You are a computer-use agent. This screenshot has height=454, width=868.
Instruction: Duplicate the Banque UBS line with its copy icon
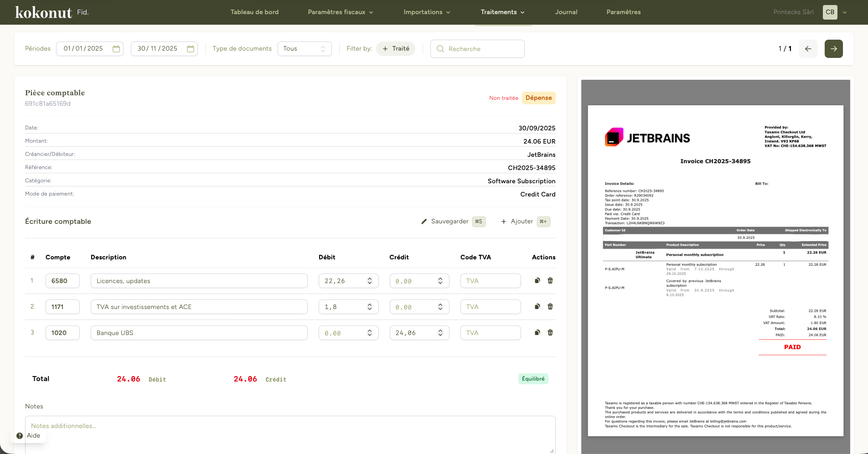pos(537,332)
